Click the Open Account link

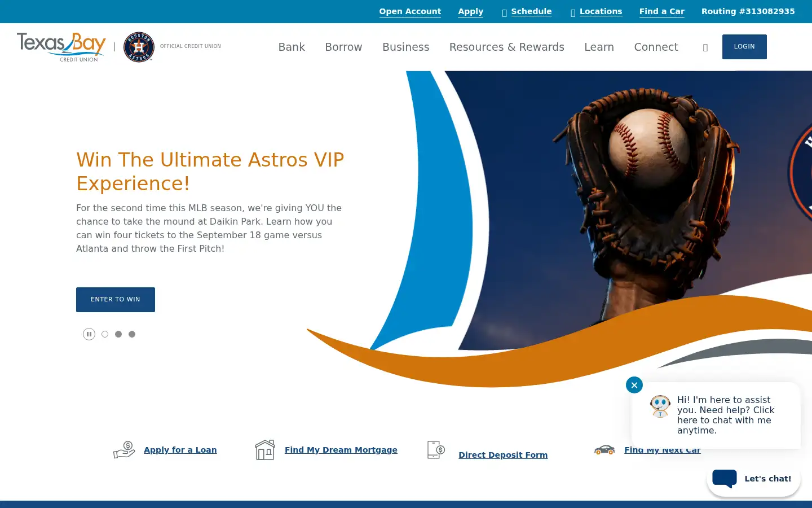410,11
